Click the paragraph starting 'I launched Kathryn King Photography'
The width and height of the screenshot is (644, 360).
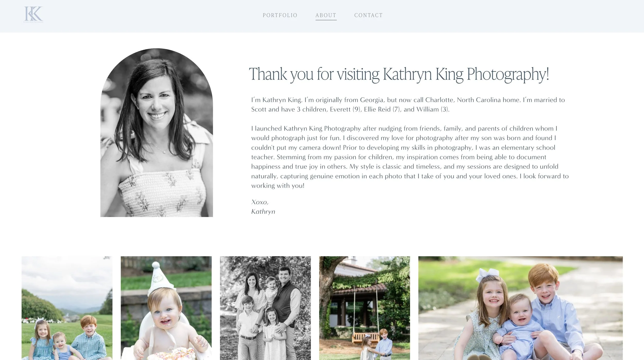click(x=410, y=157)
